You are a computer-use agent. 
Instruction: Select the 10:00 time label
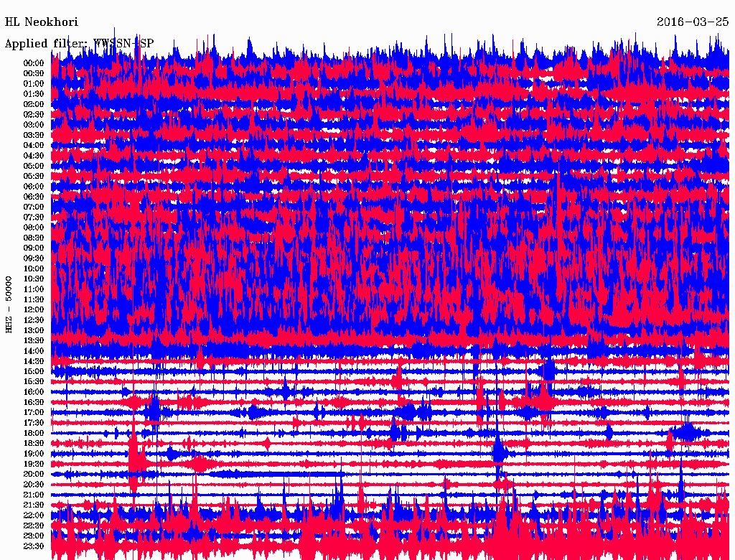(x=34, y=269)
